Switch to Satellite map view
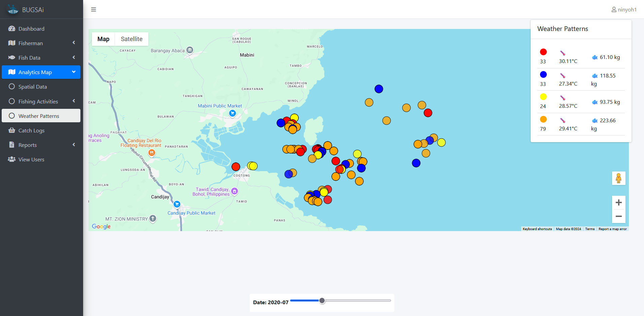644x316 pixels. [132, 39]
